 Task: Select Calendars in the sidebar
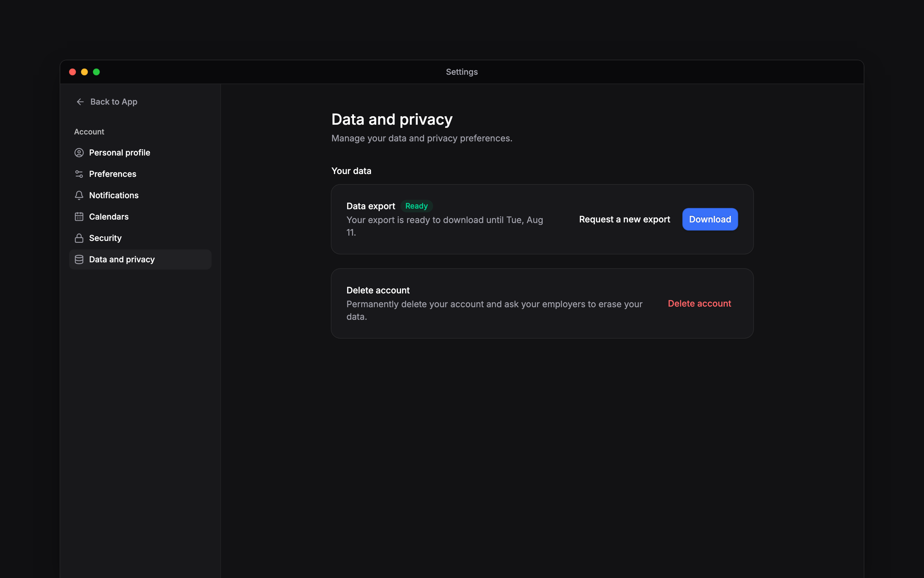pos(140,217)
